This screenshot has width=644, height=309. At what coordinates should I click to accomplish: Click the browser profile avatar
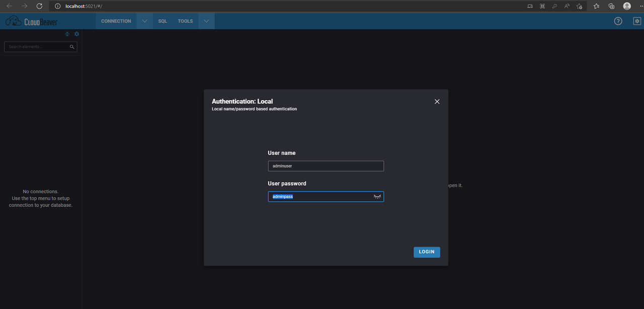pyautogui.click(x=627, y=6)
